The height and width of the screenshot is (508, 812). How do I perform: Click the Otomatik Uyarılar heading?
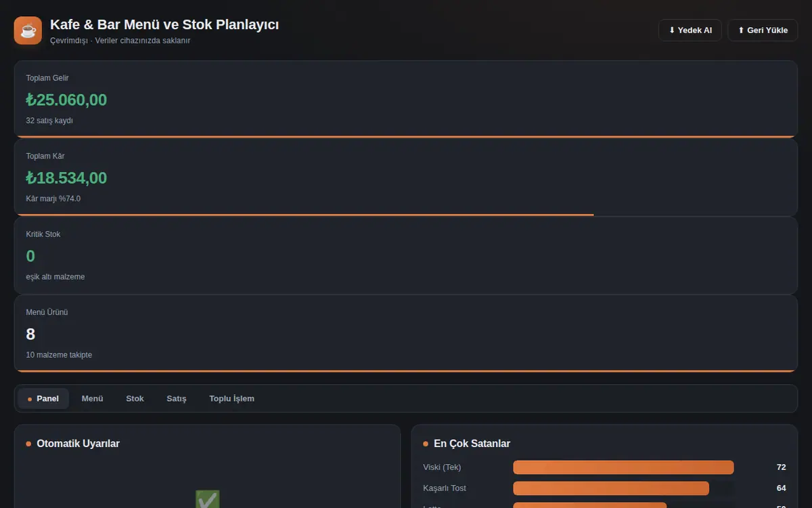pyautogui.click(x=78, y=444)
